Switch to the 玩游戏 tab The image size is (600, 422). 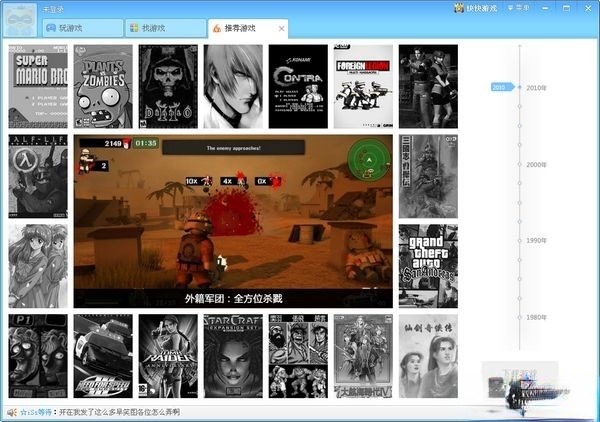click(83, 28)
